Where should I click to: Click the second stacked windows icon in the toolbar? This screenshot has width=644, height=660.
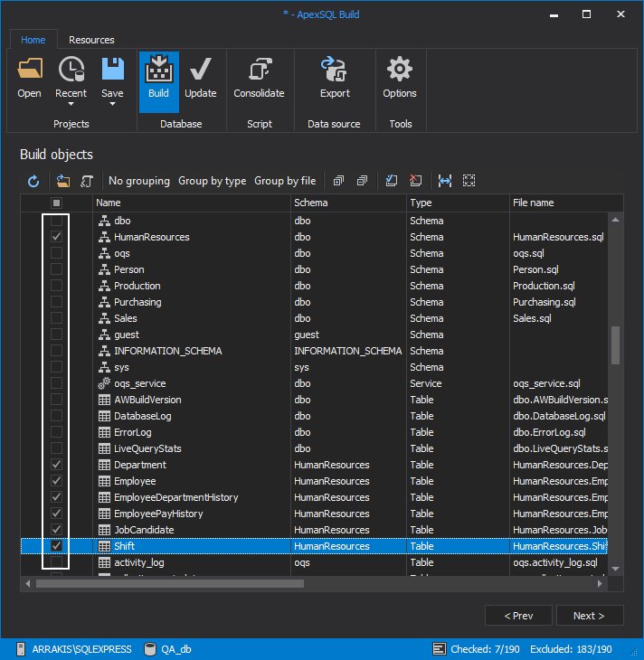coord(362,181)
